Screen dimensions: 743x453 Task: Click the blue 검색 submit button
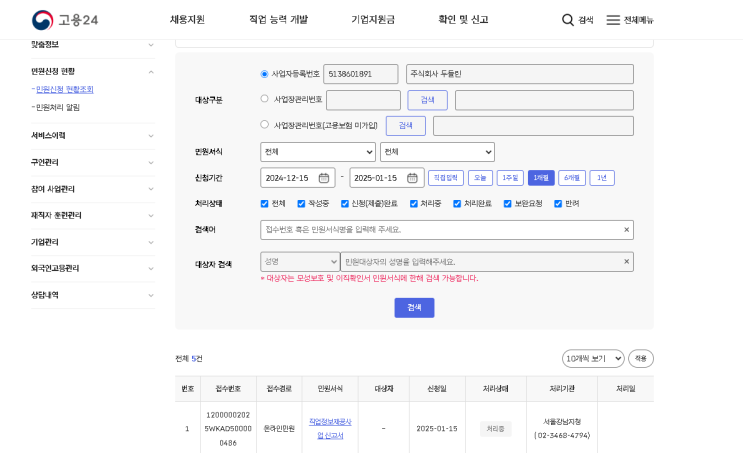tap(414, 308)
